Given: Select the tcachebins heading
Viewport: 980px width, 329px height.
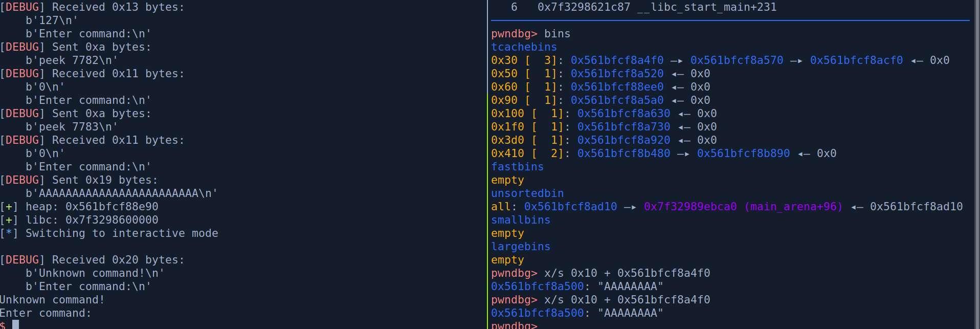Looking at the screenshot, I should click(524, 47).
